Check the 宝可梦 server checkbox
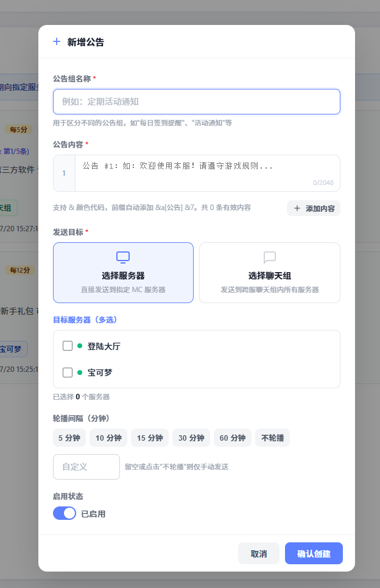380x588 pixels. (x=68, y=373)
